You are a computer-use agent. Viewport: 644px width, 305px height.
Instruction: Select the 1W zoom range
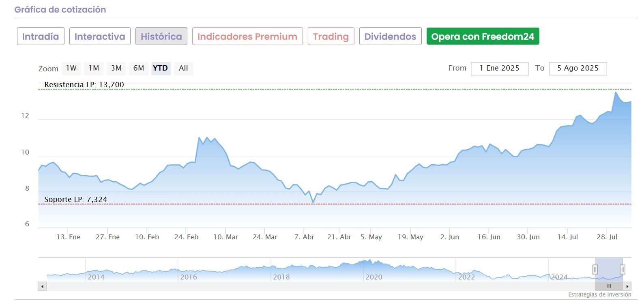(71, 68)
